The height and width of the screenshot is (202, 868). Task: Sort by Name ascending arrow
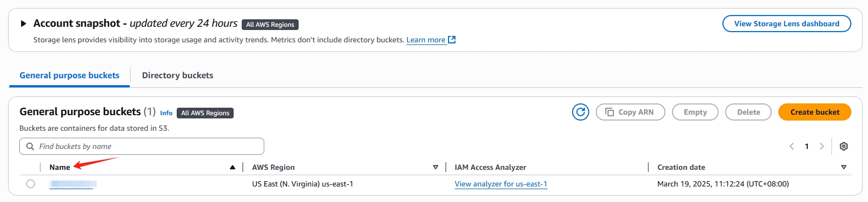pos(233,167)
